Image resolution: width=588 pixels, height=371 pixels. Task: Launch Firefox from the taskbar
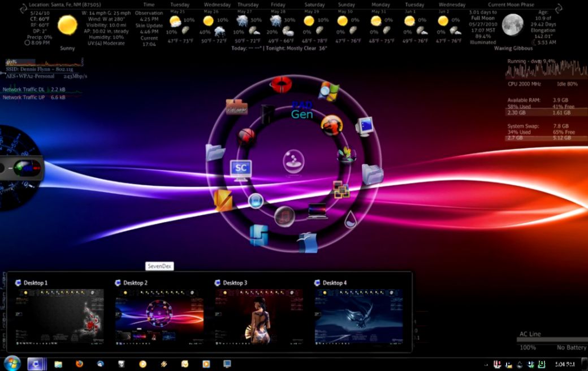click(79, 363)
